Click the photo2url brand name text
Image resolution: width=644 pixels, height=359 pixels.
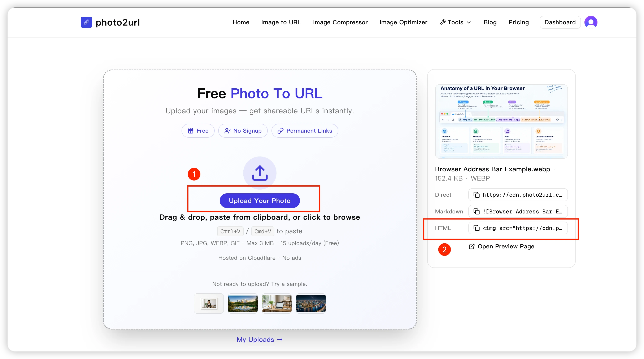coord(117,22)
